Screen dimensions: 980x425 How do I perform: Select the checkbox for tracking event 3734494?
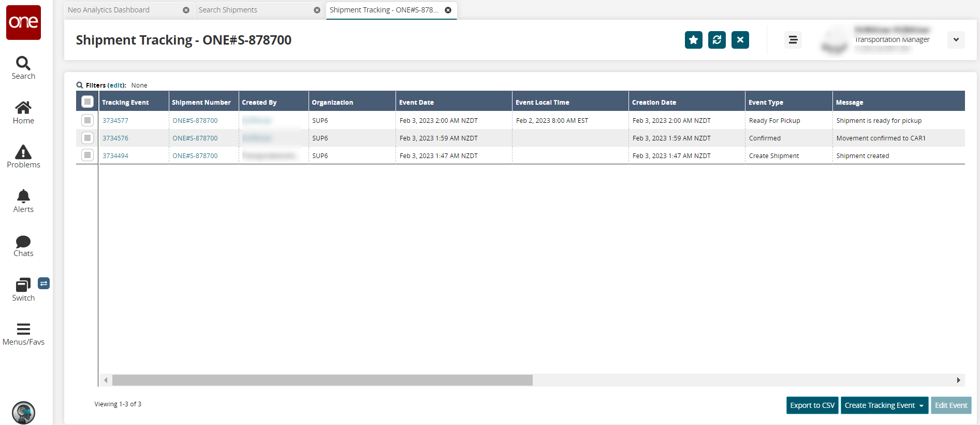(87, 155)
